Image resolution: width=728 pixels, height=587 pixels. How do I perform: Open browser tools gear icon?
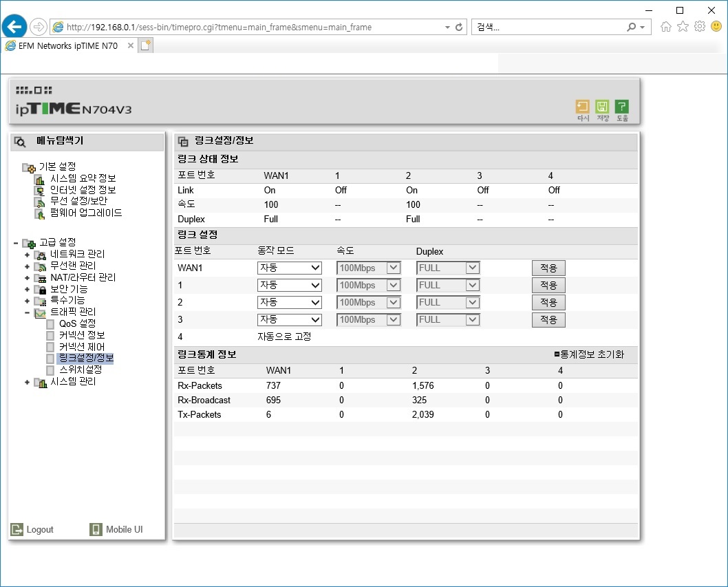(700, 26)
